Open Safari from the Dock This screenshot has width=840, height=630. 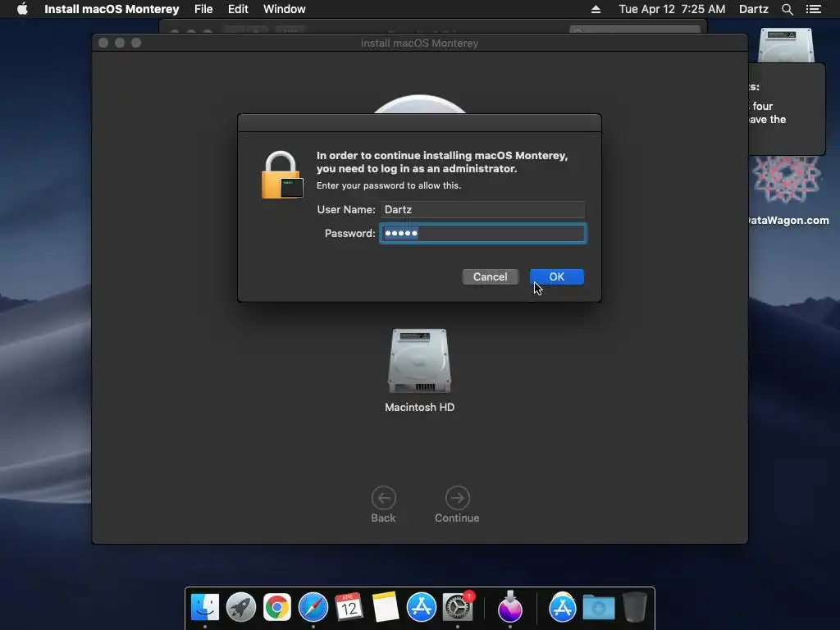click(x=313, y=608)
